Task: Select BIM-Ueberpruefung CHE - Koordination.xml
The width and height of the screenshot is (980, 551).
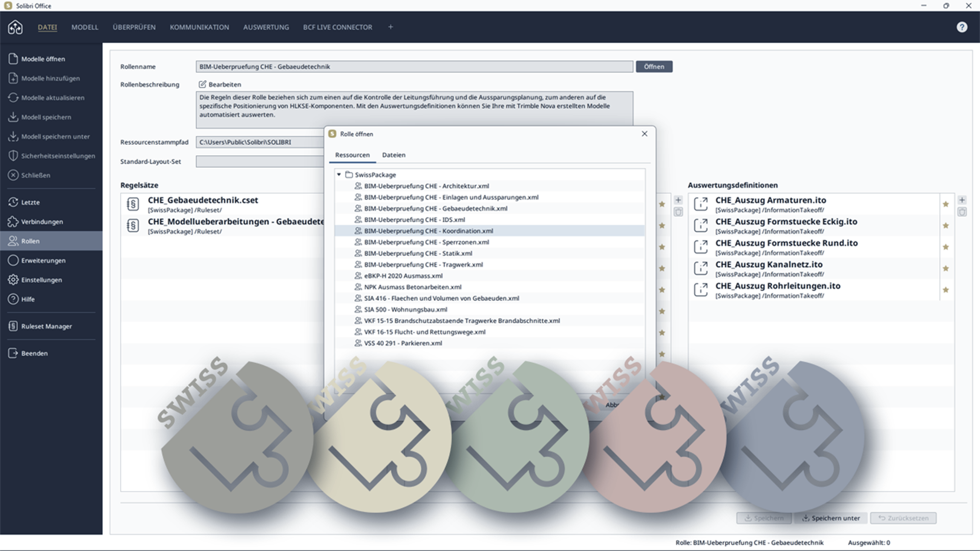Action: pyautogui.click(x=489, y=231)
